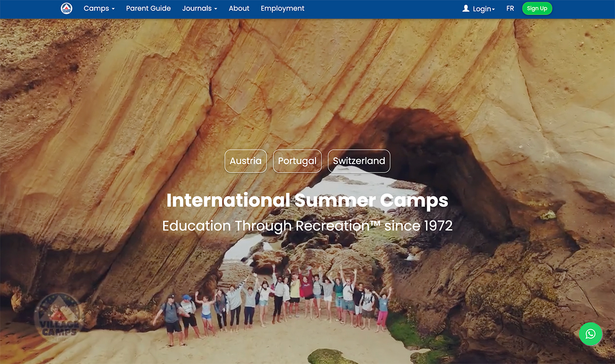Click the Village Camps logo in navbar

67,9
